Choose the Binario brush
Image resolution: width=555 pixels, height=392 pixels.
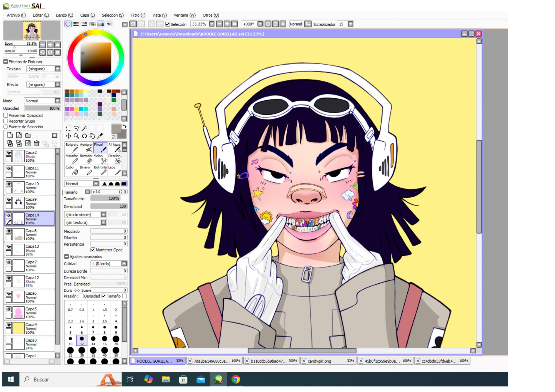86,170
